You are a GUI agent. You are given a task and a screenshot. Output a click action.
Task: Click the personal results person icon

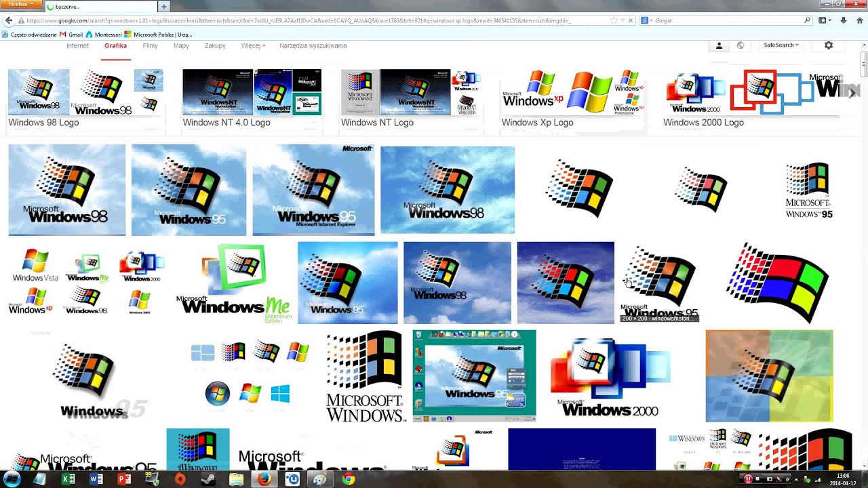click(719, 45)
